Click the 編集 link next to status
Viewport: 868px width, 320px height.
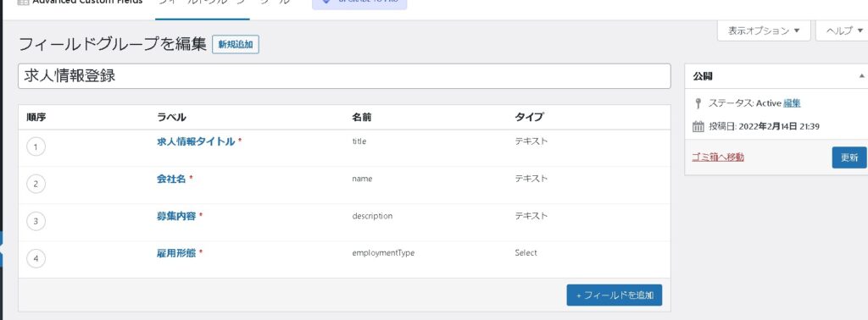click(792, 102)
